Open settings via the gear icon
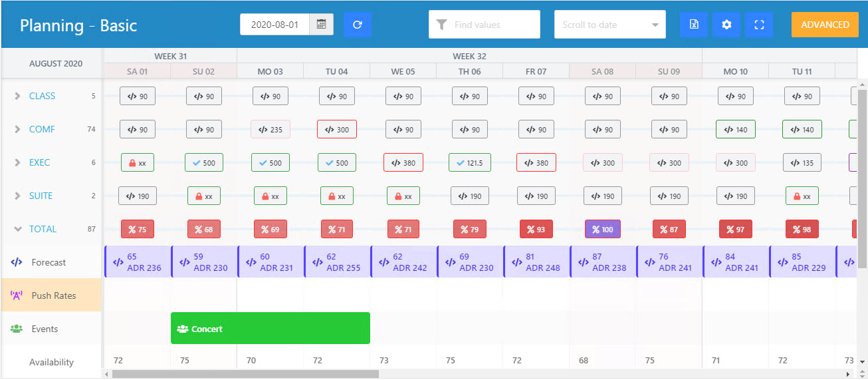Viewport: 868px width, 380px height. tap(726, 25)
